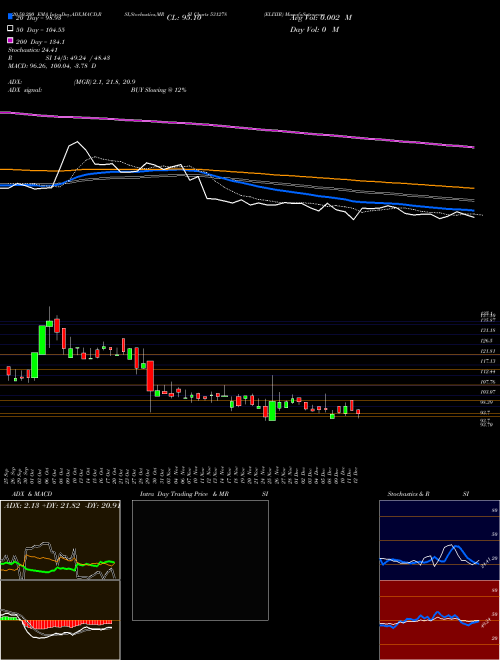Click the wide green candlestick with the long upper wick

click(272, 411)
